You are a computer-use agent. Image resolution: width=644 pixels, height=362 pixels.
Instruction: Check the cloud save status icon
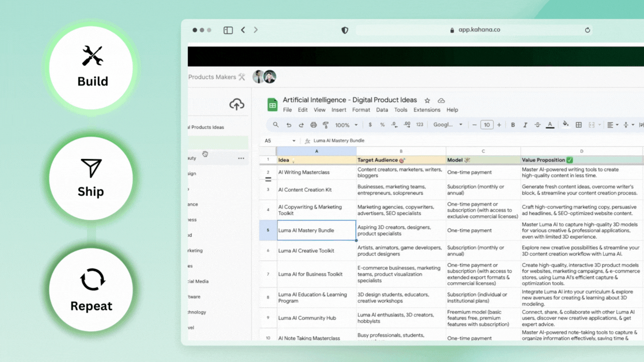(441, 101)
